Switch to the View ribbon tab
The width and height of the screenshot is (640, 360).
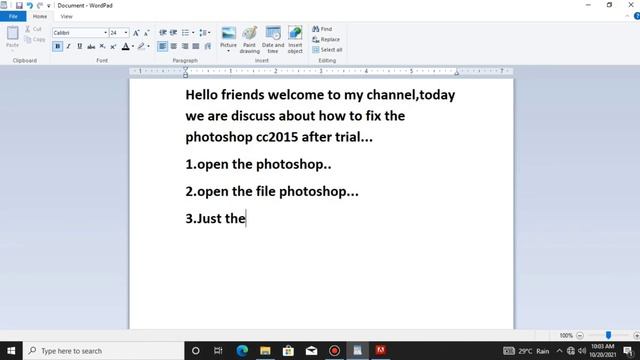coord(66,16)
